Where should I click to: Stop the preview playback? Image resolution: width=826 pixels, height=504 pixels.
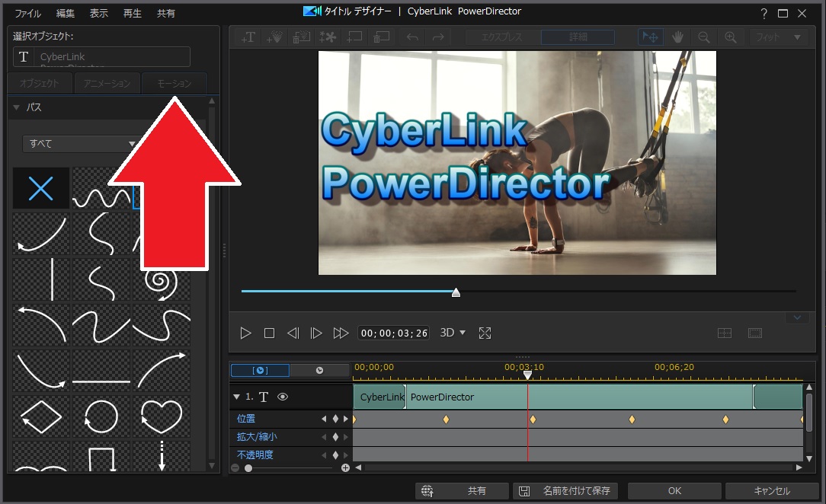[269, 333]
